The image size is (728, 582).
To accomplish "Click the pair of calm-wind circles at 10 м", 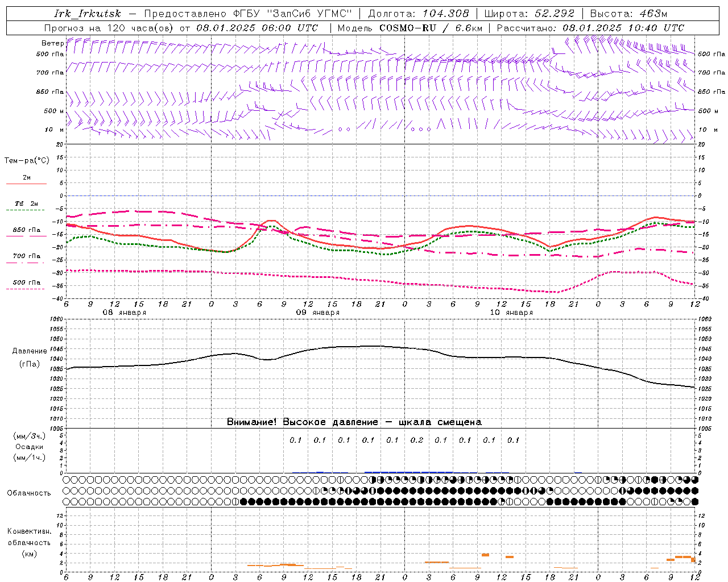I will 344,130.
